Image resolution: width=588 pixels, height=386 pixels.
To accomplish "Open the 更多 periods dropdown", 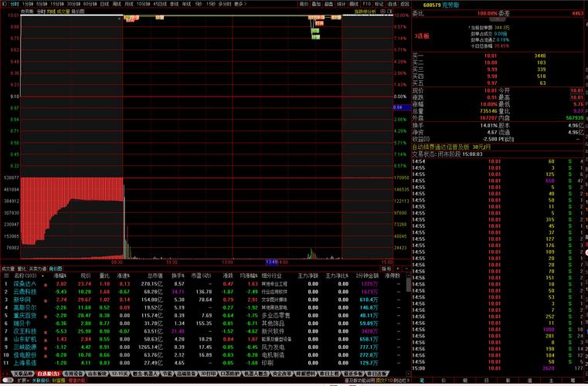I will tap(243, 4).
